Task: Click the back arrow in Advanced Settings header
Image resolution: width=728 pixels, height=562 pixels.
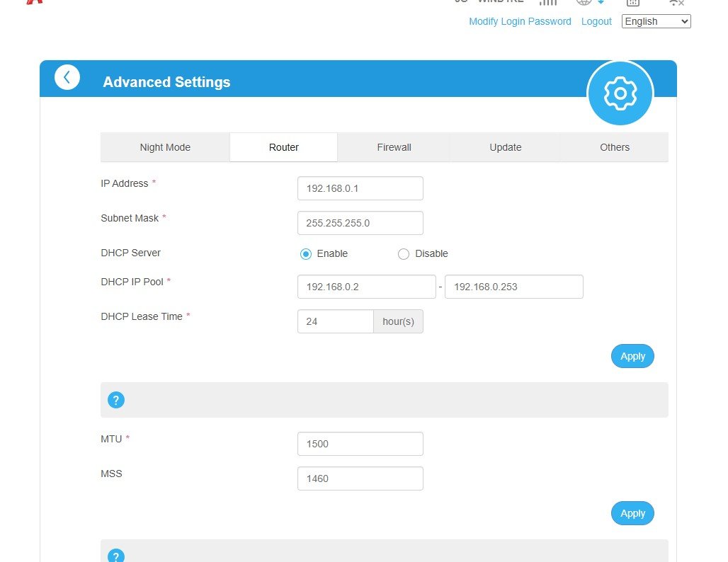Action: [67, 77]
